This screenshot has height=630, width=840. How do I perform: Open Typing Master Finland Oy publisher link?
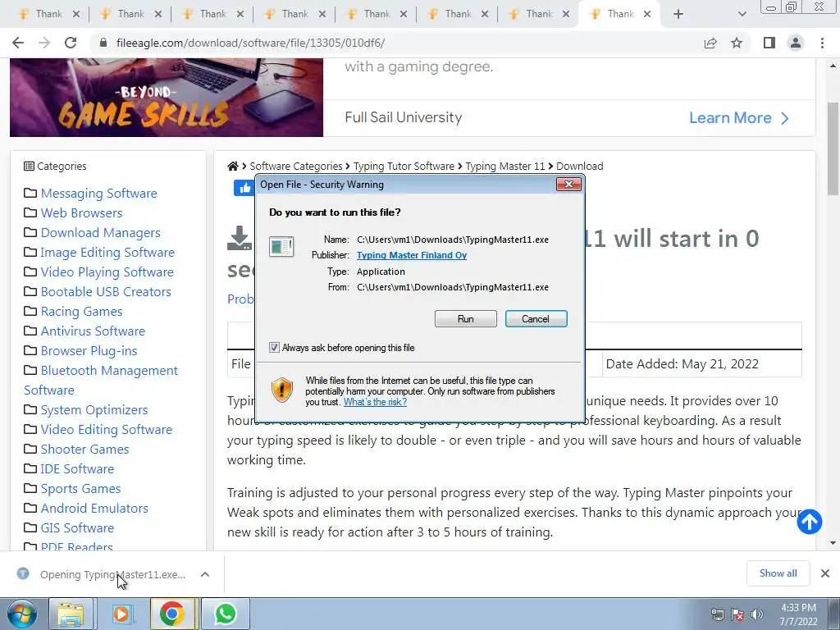point(412,256)
